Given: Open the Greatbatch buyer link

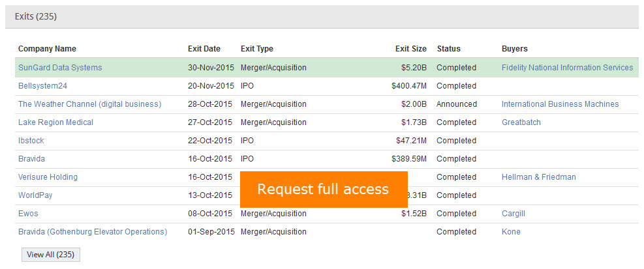Looking at the screenshot, I should point(521,122).
